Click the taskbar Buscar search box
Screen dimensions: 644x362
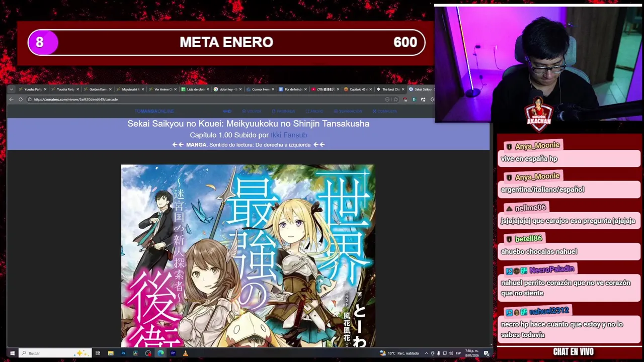54,353
